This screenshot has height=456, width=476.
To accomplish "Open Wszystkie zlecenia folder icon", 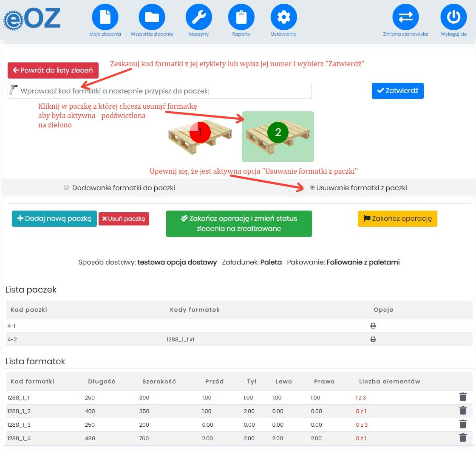I will coord(152,17).
